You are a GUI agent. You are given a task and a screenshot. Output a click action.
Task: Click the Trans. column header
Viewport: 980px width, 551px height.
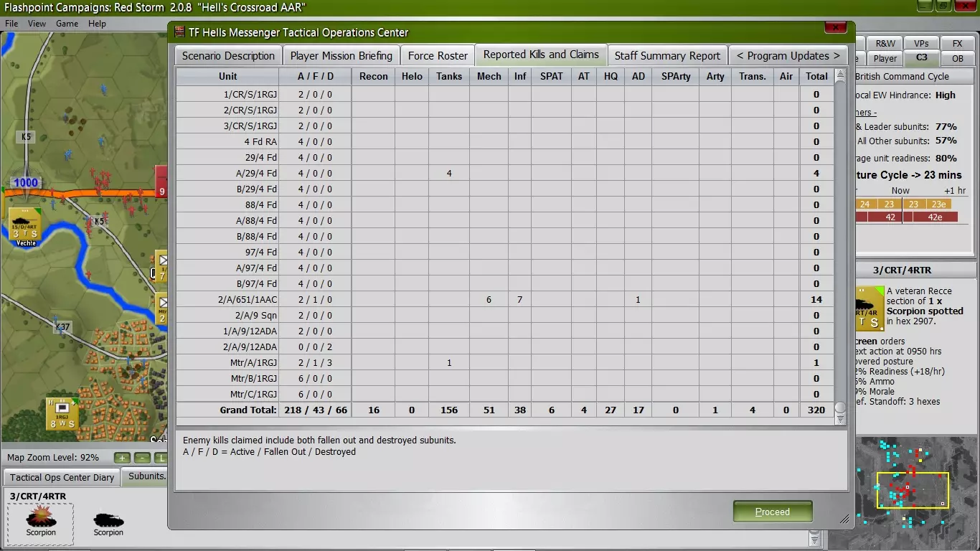(x=753, y=76)
